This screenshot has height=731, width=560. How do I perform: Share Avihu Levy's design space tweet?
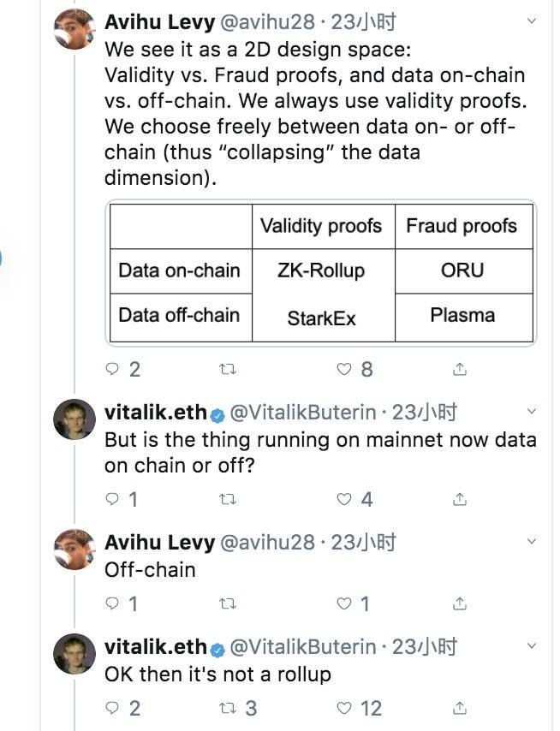(x=460, y=369)
